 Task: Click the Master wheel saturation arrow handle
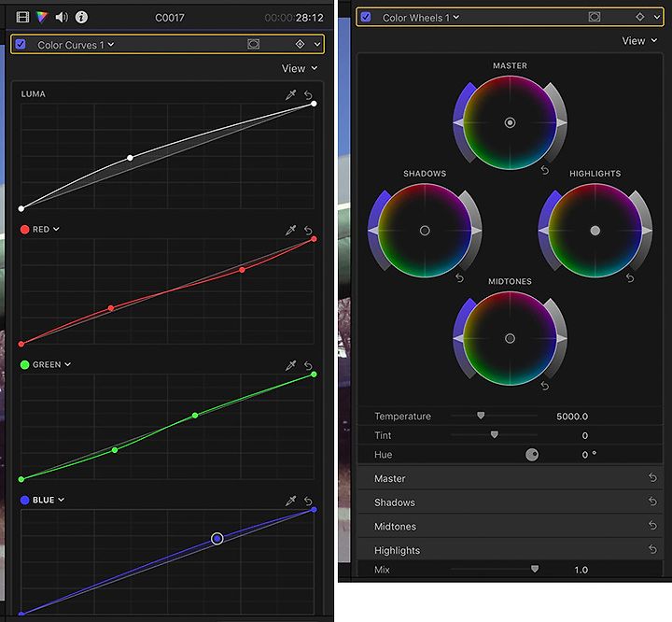pos(458,123)
